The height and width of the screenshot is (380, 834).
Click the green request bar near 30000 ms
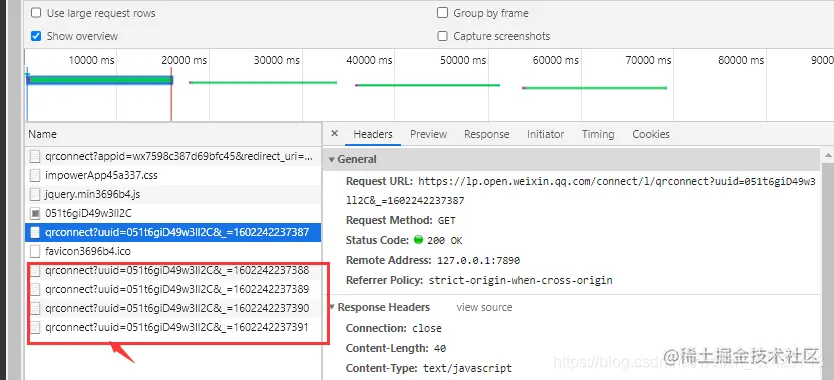coord(263,82)
